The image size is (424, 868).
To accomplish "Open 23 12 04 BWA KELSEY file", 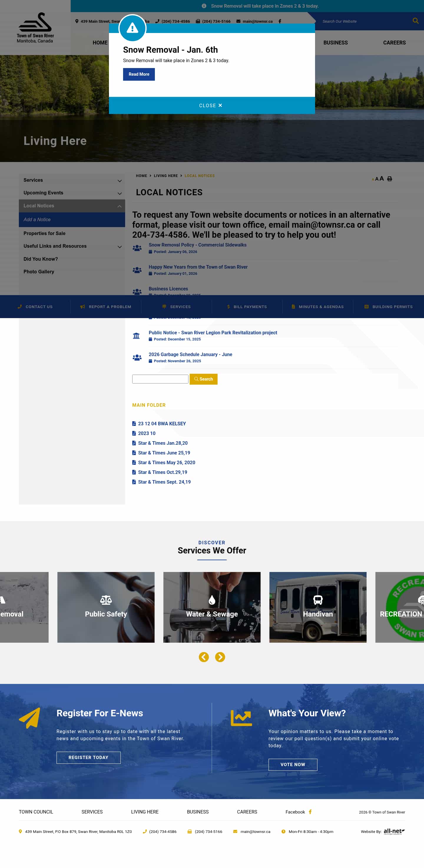I will (162, 424).
